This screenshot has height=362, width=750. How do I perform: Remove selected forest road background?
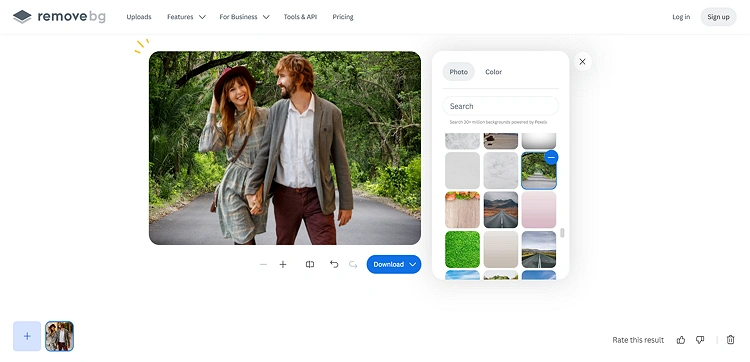[551, 157]
